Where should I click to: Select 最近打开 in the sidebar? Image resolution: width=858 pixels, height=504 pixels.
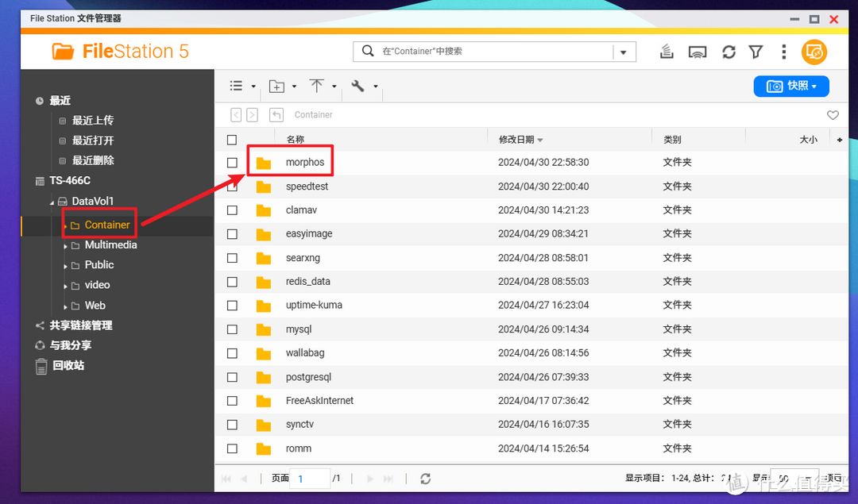point(92,140)
